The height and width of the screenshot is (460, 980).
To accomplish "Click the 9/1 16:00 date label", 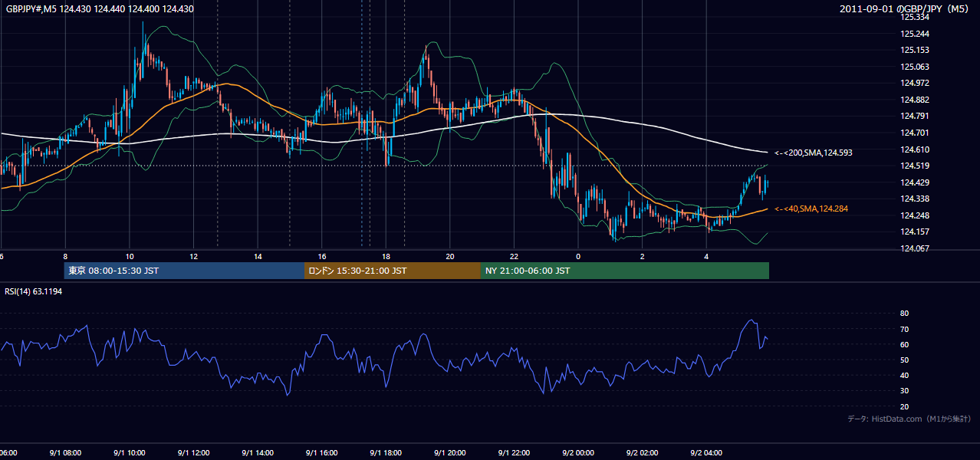I will (x=321, y=452).
